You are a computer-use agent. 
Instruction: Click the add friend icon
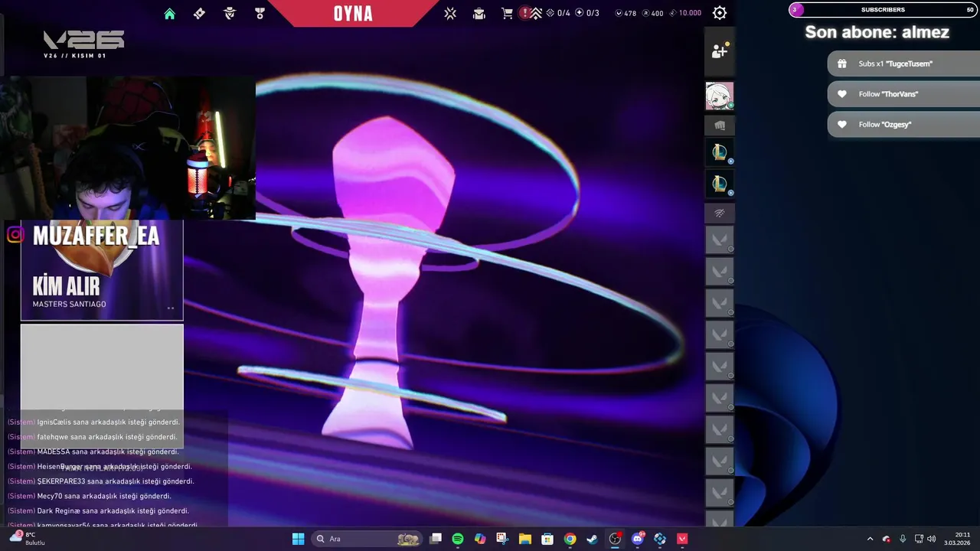pyautogui.click(x=720, y=51)
